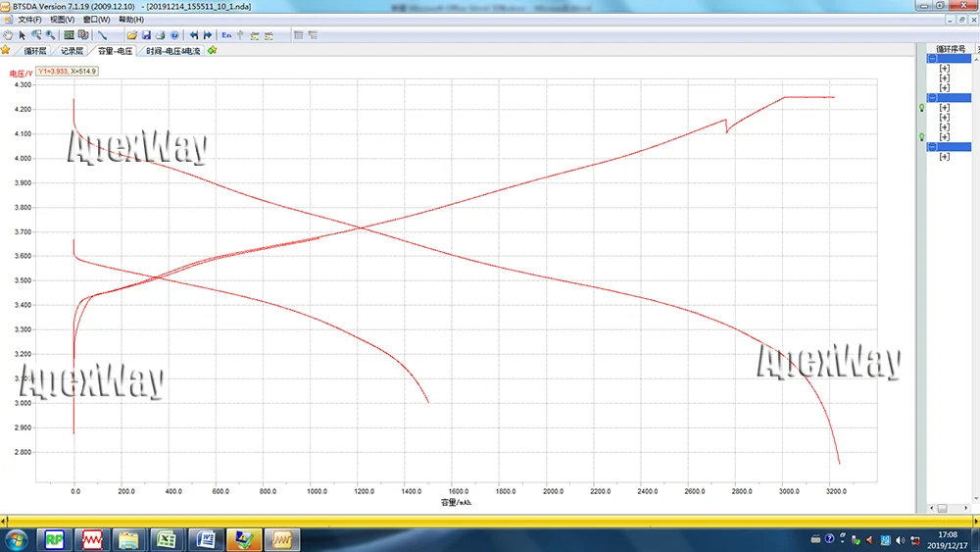The image size is (980, 552).
Task: Select the magnifier zoom tool
Action: point(50,35)
